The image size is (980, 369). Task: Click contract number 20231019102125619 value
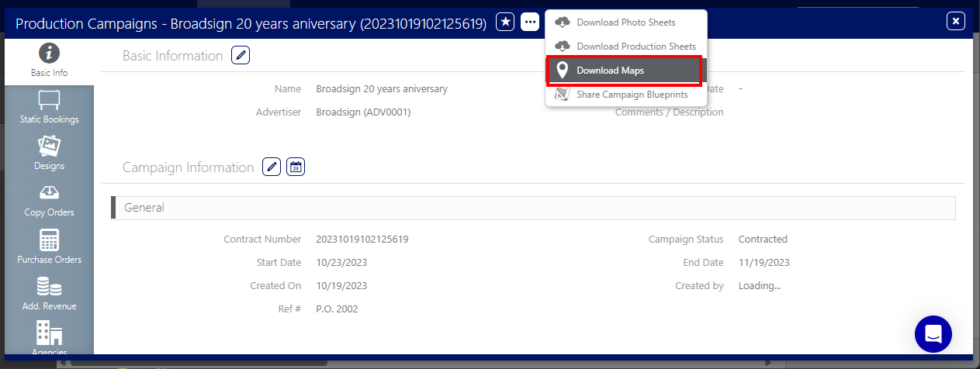pyautogui.click(x=362, y=239)
